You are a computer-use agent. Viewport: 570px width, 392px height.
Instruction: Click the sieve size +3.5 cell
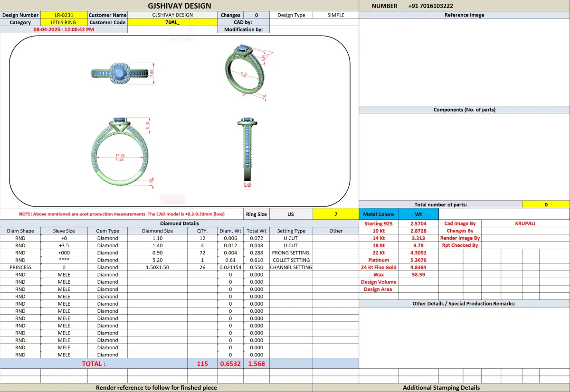pyautogui.click(x=64, y=245)
